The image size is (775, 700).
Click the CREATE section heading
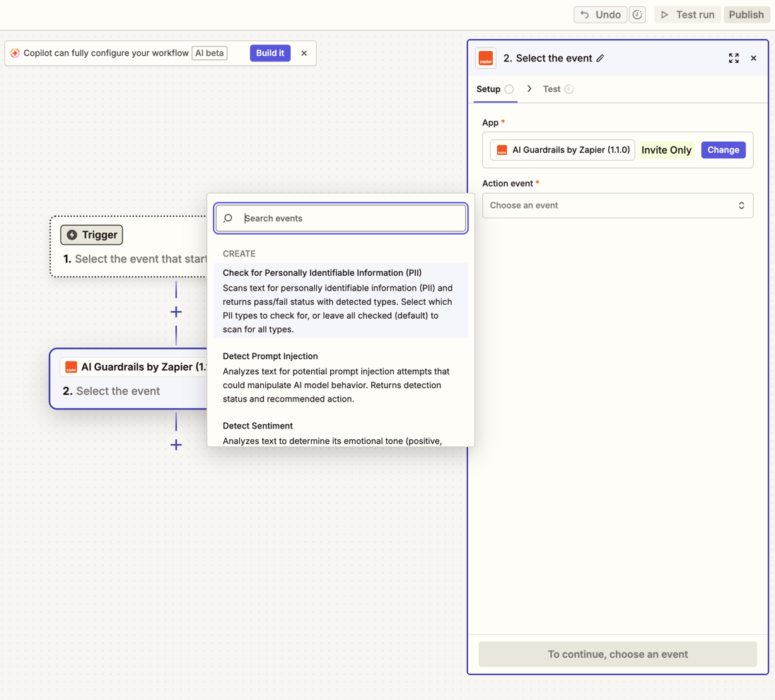click(x=239, y=254)
